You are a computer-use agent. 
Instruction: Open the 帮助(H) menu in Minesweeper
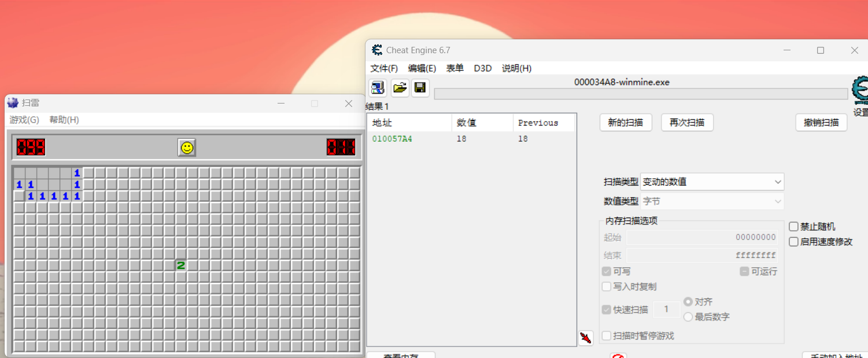(64, 120)
